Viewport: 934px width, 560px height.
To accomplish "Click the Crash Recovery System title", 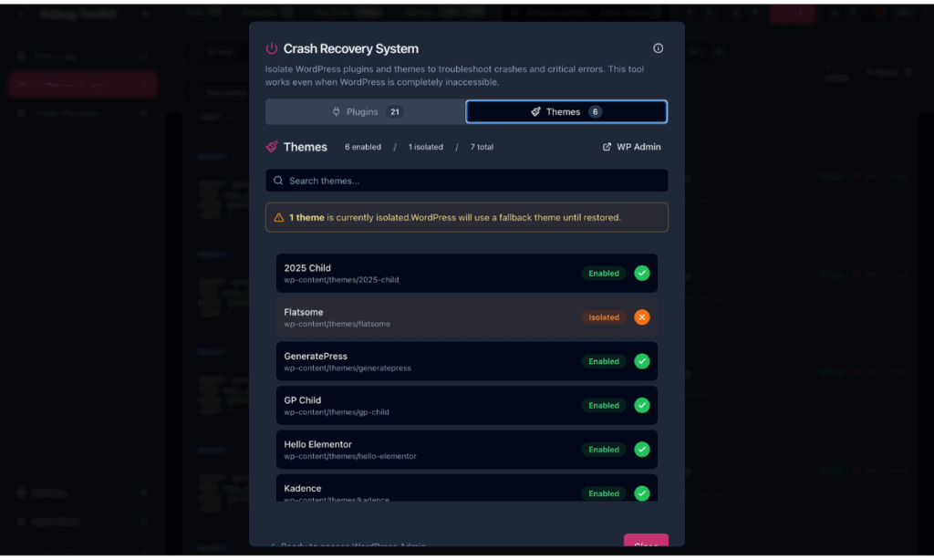I will pyautogui.click(x=351, y=49).
